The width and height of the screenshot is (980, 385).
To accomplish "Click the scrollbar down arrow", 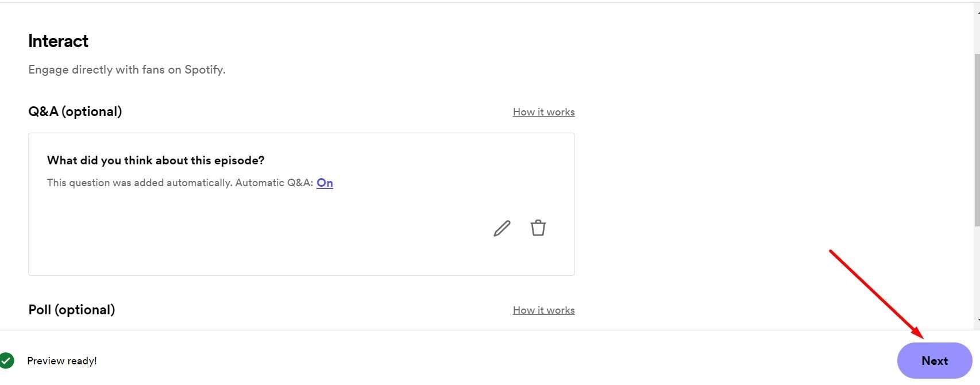I will (978, 320).
